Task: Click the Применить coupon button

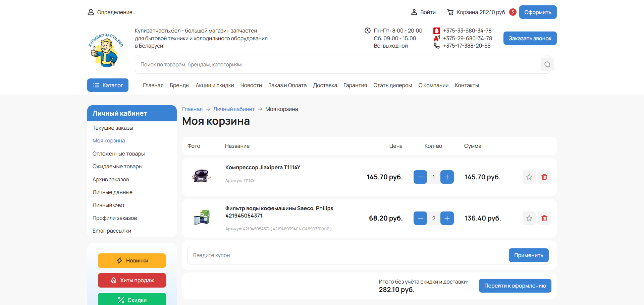Action: click(x=529, y=255)
